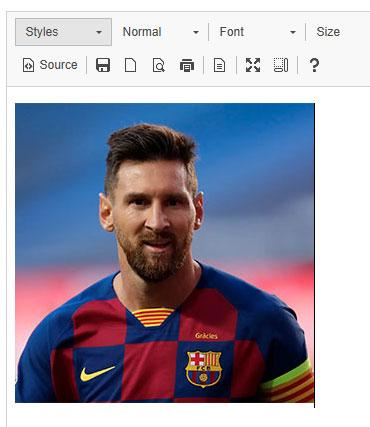Create a blank New Page
370x427 pixels.
130,65
